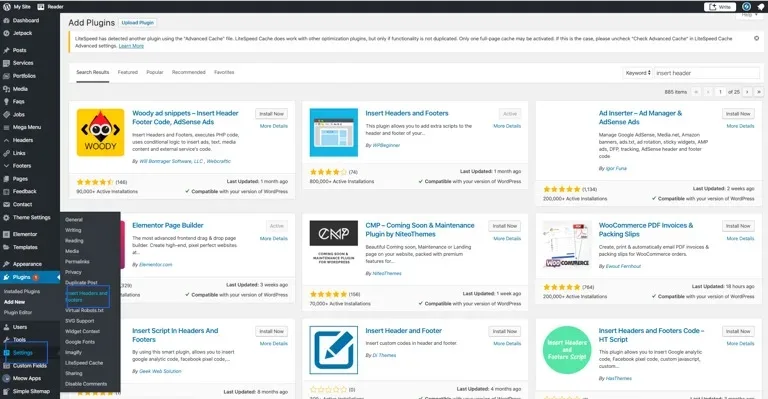768x399 pixels.
Task: Open the Faqs sidebar icon
Action: [6, 102]
